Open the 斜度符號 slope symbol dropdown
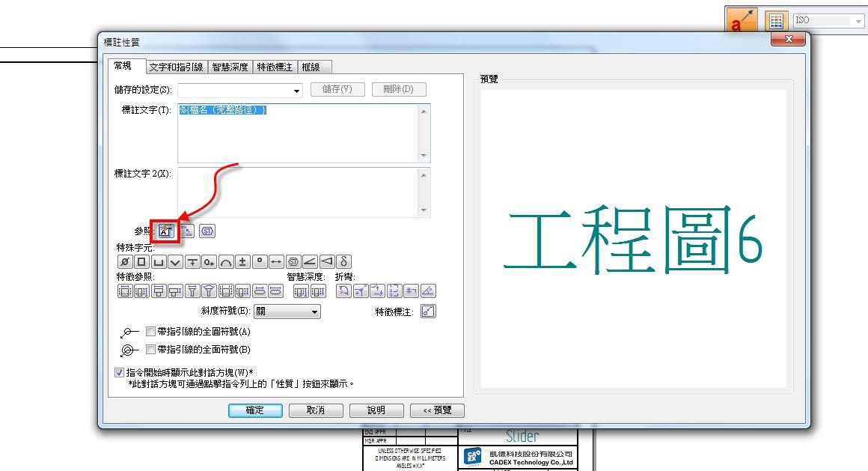The height and width of the screenshot is (471, 868). (314, 312)
